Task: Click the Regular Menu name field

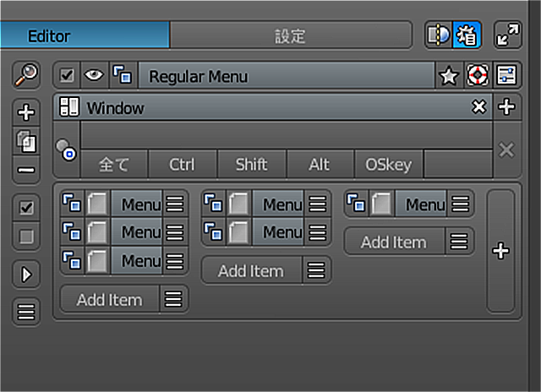Action: coord(286,75)
